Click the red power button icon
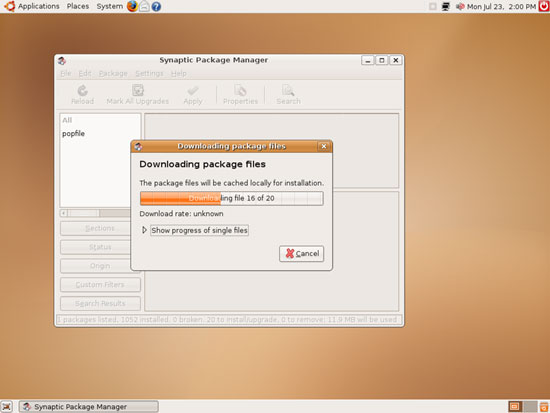This screenshot has width=550, height=413. (x=544, y=6)
